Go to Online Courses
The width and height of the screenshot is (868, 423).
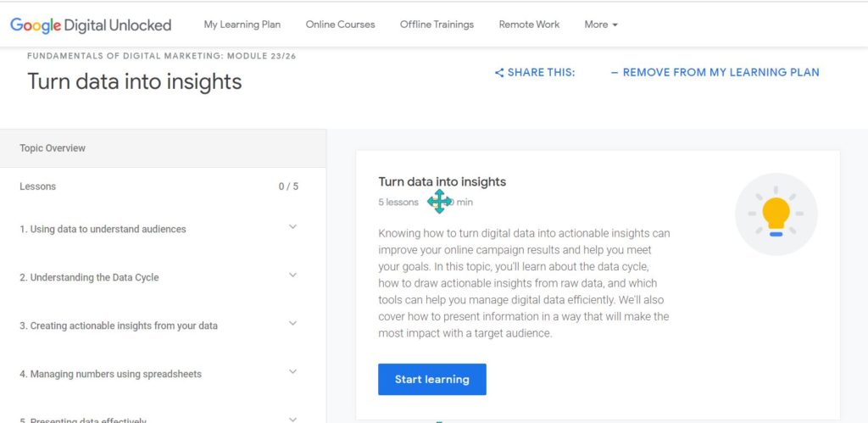click(340, 25)
